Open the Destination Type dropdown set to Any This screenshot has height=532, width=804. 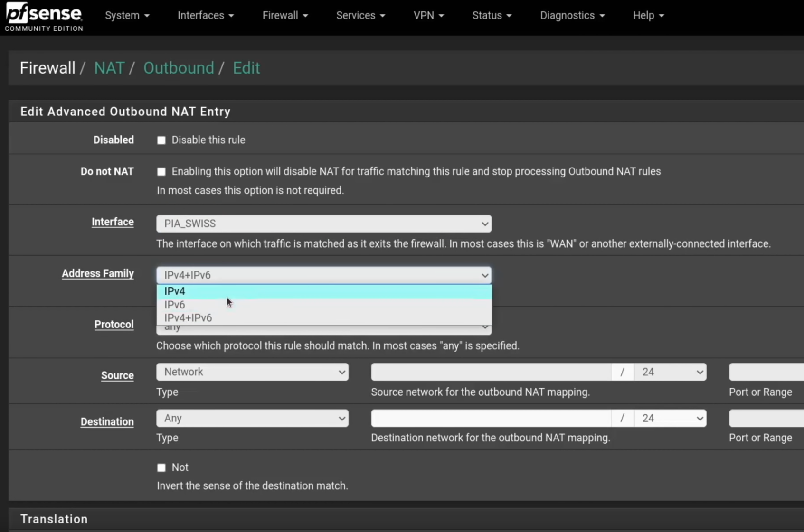tap(252, 418)
